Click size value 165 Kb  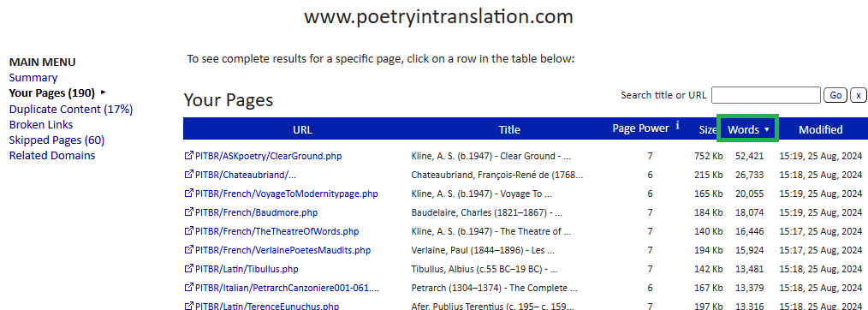tap(708, 194)
